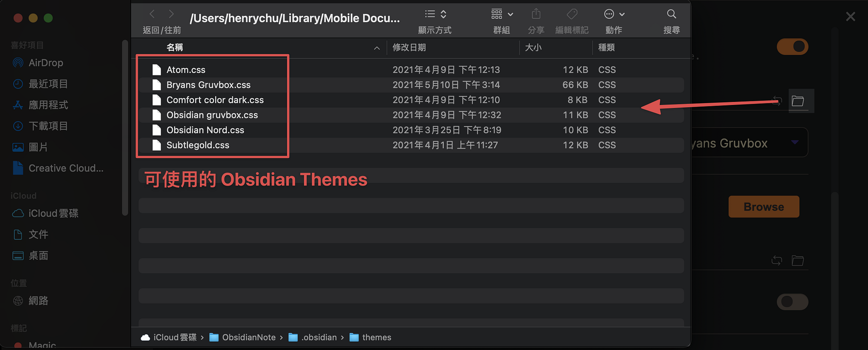The height and width of the screenshot is (350, 868).
Task: Toggle the sort direction chevron
Action: [x=377, y=48]
